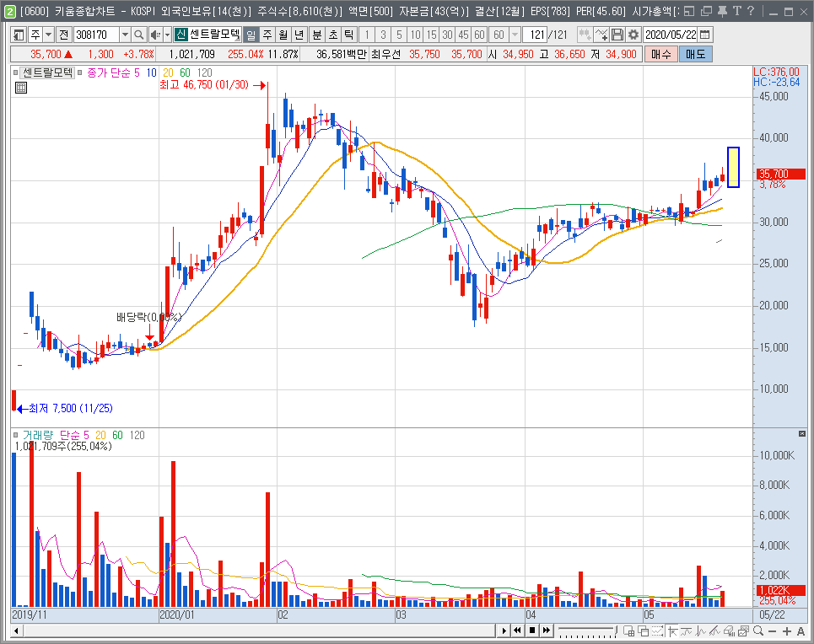The width and height of the screenshot is (814, 644).
Task: Select second (초) chart period
Action: click(332, 35)
